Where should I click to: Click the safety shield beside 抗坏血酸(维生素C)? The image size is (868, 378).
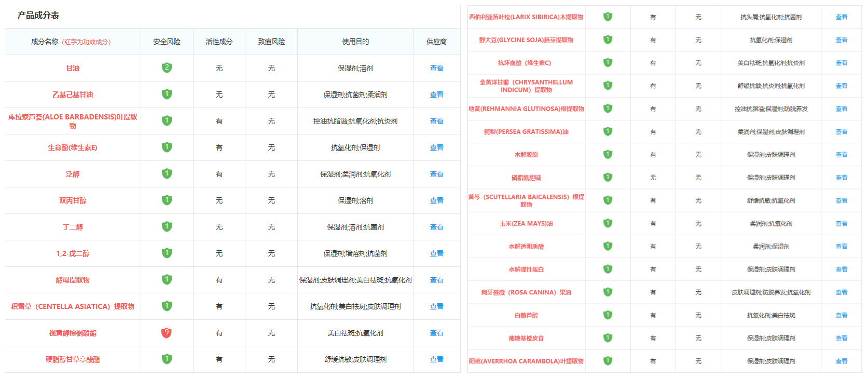[x=608, y=62]
